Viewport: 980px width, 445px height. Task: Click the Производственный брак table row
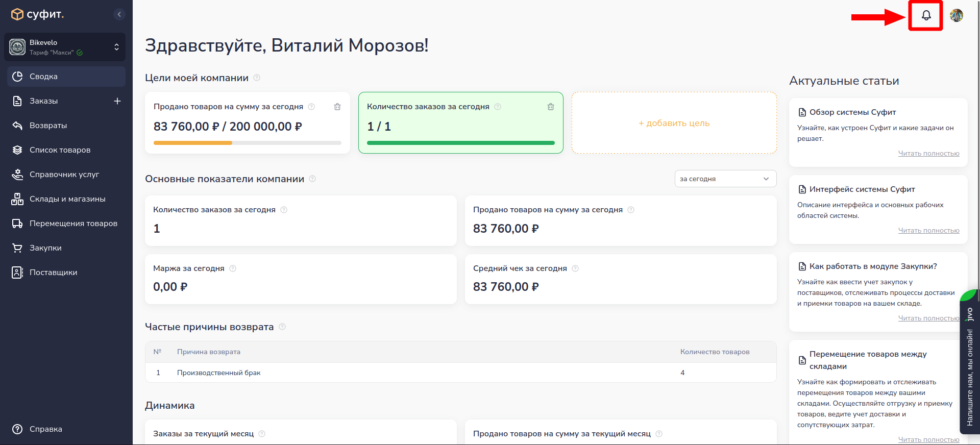(x=461, y=373)
